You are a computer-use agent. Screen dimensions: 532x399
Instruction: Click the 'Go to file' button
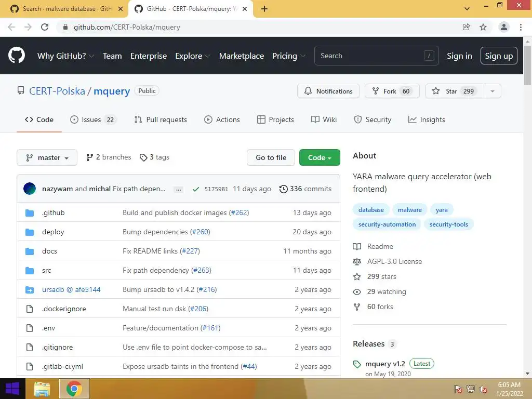(x=271, y=157)
